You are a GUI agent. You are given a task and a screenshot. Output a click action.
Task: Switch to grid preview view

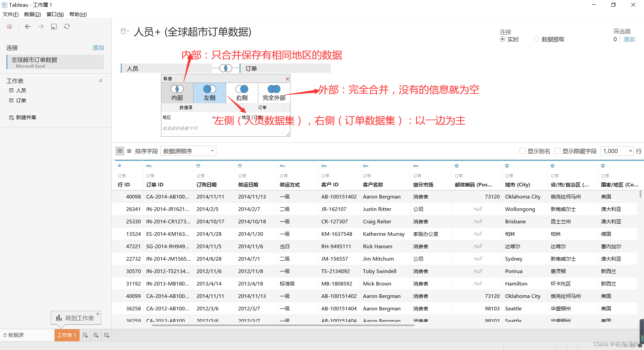[x=120, y=151]
